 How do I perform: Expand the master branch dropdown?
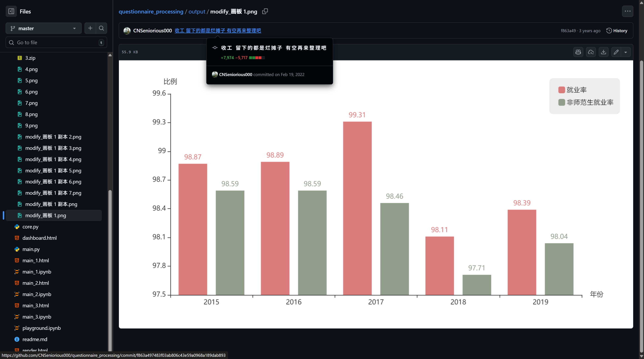43,28
